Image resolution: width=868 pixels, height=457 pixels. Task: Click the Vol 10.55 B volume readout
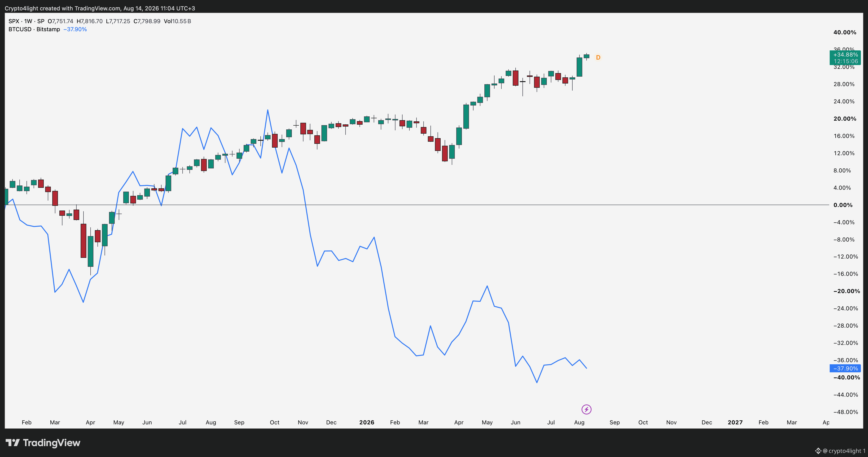point(178,21)
